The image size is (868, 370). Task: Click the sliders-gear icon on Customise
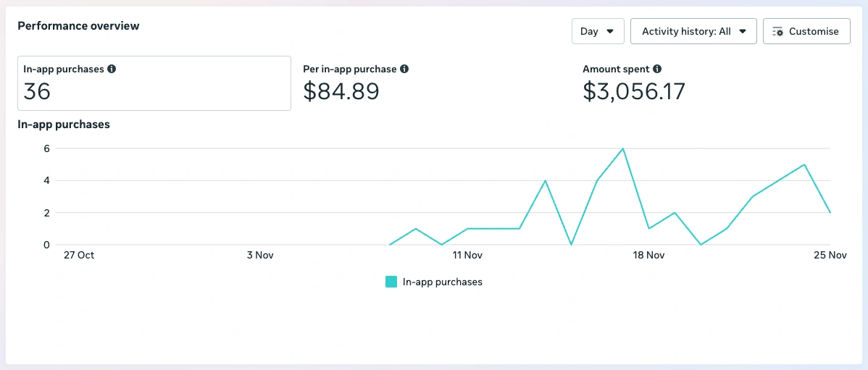[778, 32]
